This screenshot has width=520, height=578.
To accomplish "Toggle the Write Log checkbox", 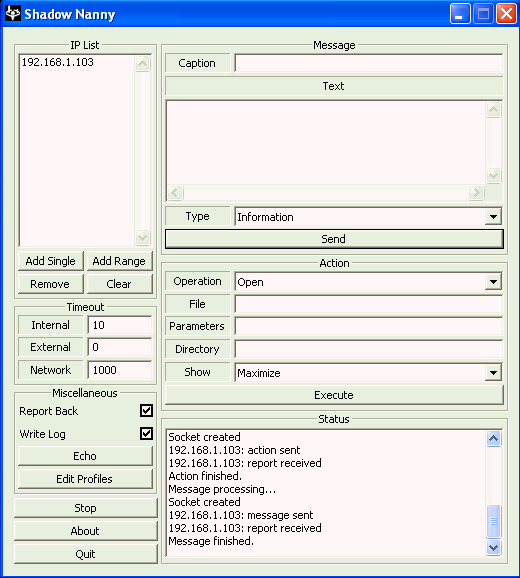I will [146, 434].
